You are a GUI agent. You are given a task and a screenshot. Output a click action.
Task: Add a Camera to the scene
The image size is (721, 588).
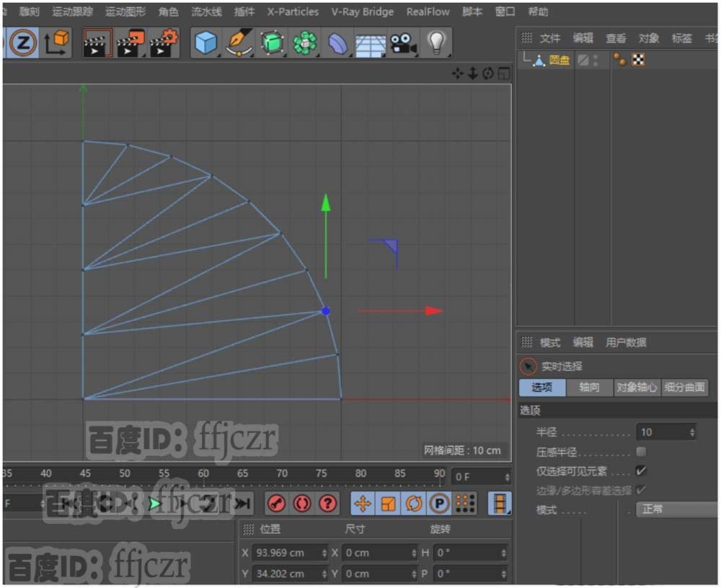404,43
